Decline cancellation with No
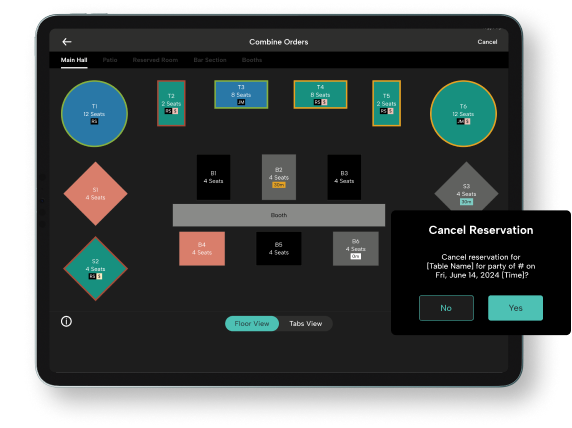This screenshot has width=572, height=428. 446,308
